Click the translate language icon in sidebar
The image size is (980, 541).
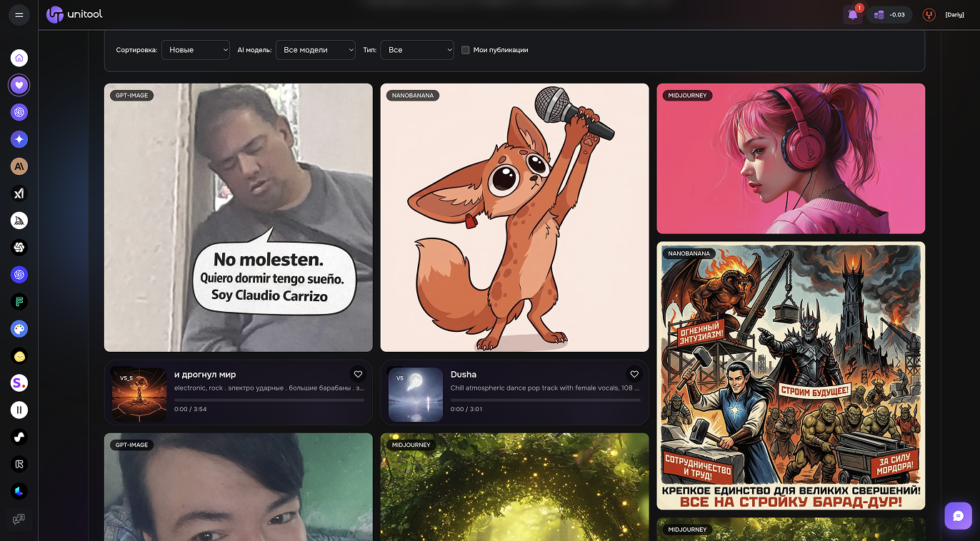pos(19,518)
